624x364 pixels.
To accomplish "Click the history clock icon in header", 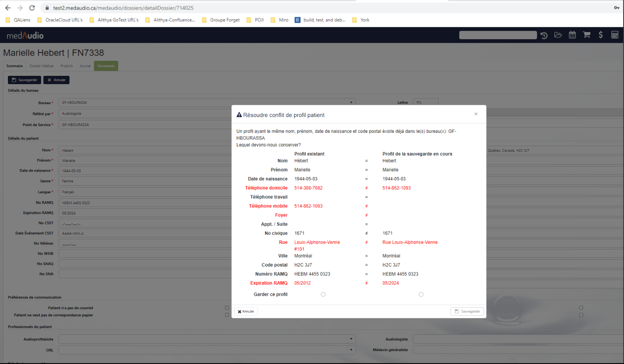I will click(544, 35).
